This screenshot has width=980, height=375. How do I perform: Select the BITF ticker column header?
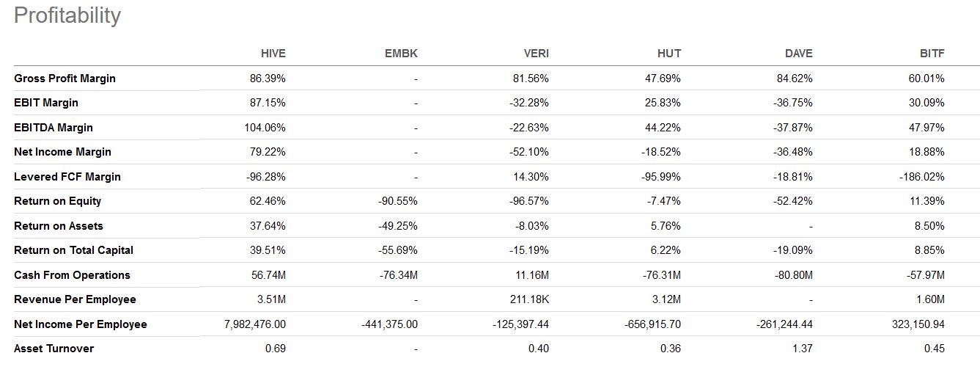pos(932,54)
